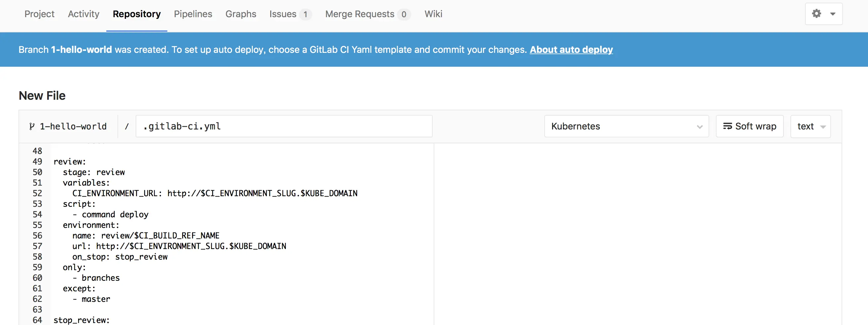Click line number 52 in the editor
Image resolution: width=868 pixels, height=325 pixels.
(37, 193)
